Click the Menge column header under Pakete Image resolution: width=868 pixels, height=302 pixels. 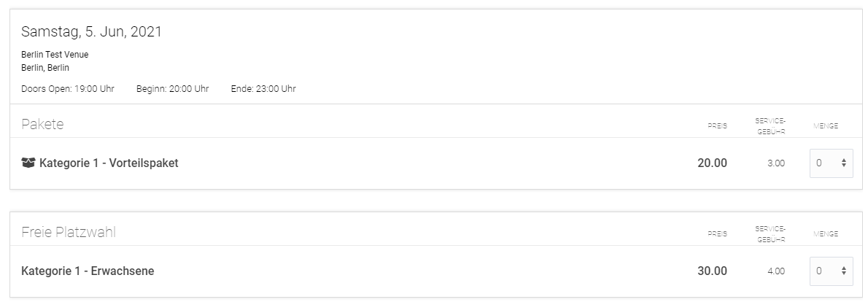tap(825, 126)
